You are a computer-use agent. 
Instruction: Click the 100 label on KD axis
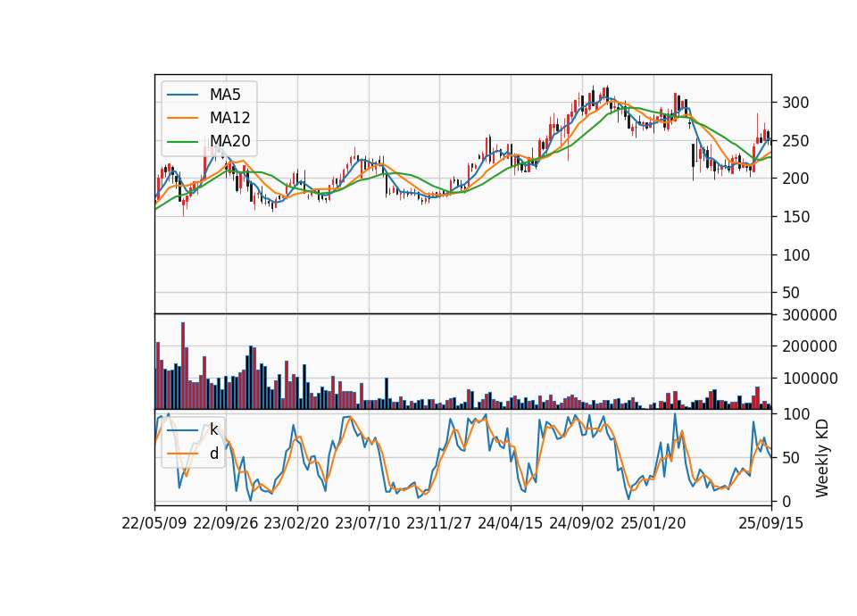(x=795, y=414)
